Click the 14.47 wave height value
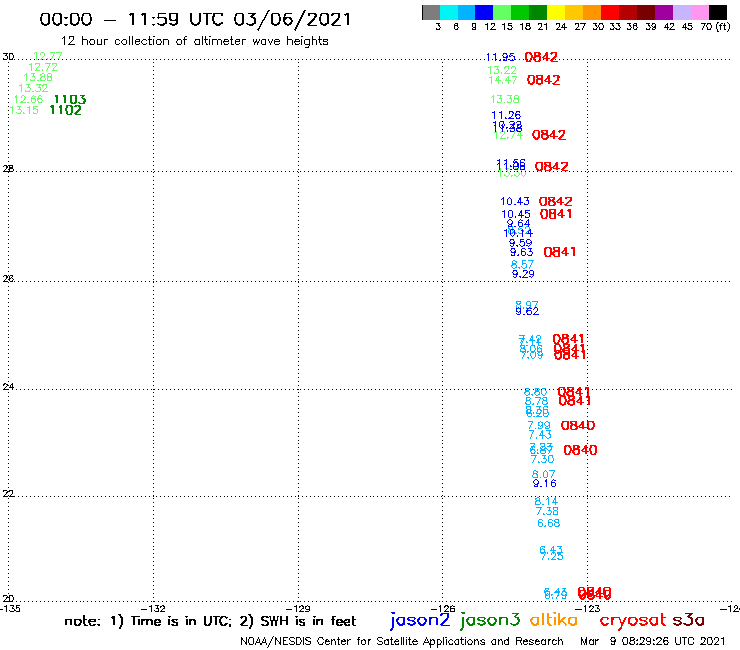 pyautogui.click(x=503, y=80)
